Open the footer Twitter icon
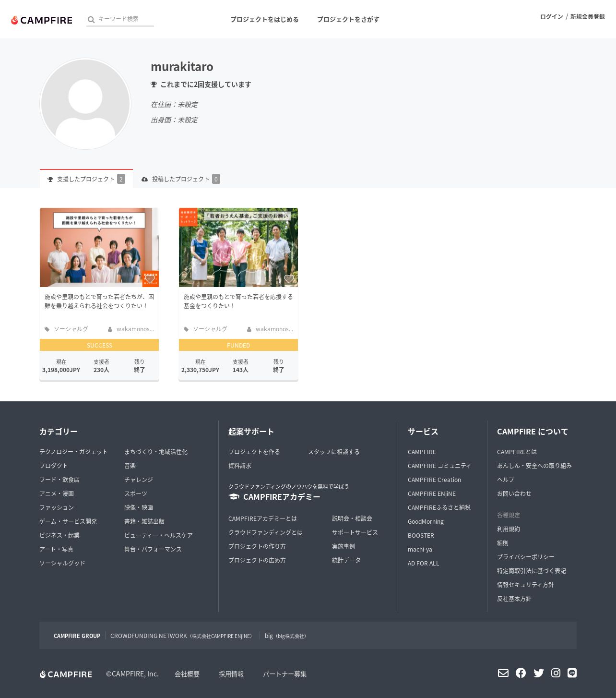616x698 pixels. [x=539, y=673]
